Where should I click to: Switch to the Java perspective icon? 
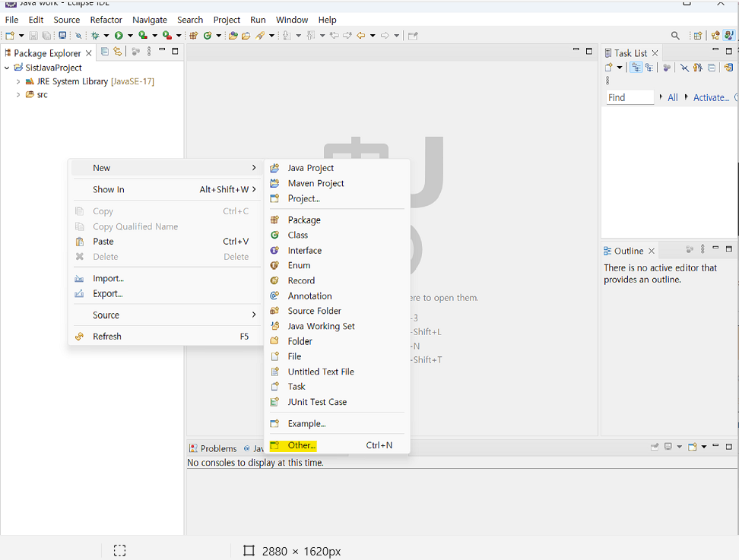pos(728,35)
